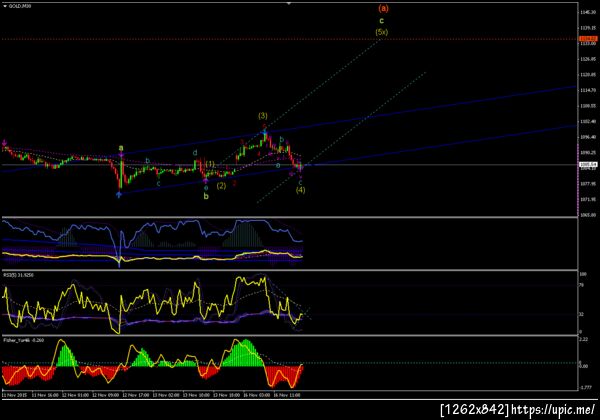Click the blue cross marker at the chart low

pos(119,195)
